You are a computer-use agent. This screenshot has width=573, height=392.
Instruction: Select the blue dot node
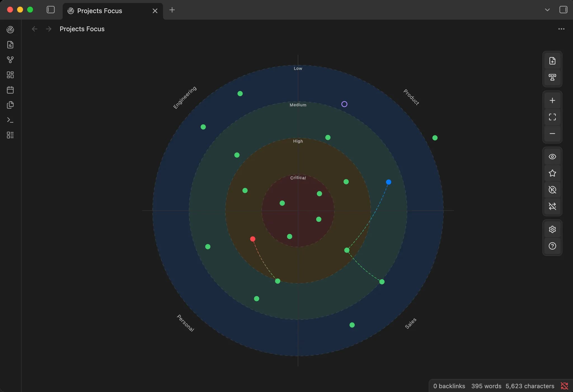[x=389, y=182]
